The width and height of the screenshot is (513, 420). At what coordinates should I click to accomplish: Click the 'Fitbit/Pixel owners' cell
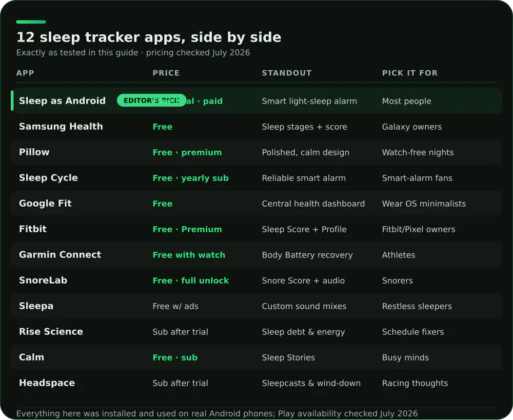(419, 229)
